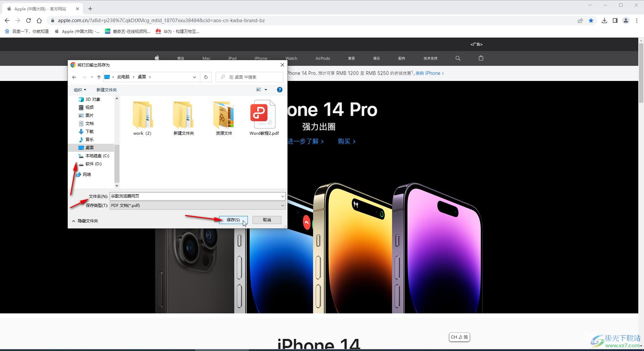This screenshot has height=351, width=644.
Task: Select 网络 in navigation tree
Action: [x=84, y=174]
